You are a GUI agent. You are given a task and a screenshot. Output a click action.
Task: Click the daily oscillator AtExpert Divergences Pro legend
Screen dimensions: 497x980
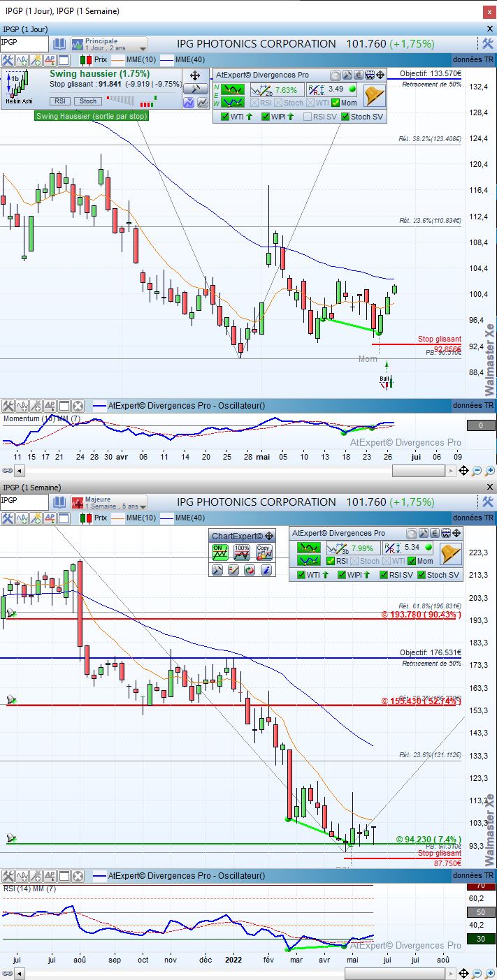pyautogui.click(x=179, y=405)
